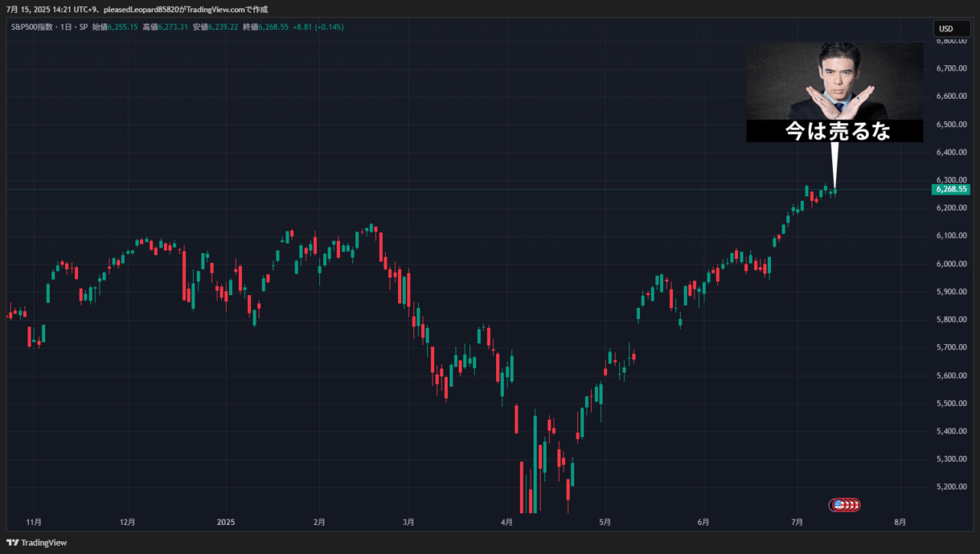Select the 2025 label on the date axis
Image resolution: width=980 pixels, height=554 pixels.
(x=226, y=522)
